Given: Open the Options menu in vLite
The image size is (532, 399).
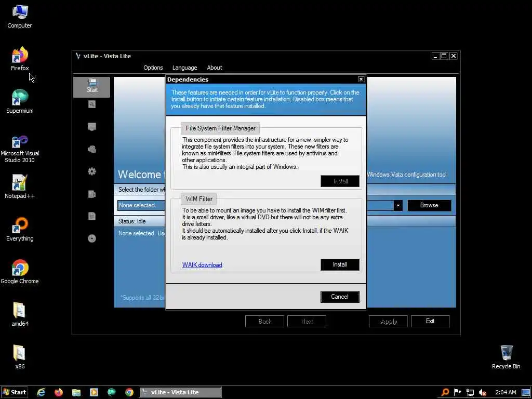Looking at the screenshot, I should (x=153, y=68).
